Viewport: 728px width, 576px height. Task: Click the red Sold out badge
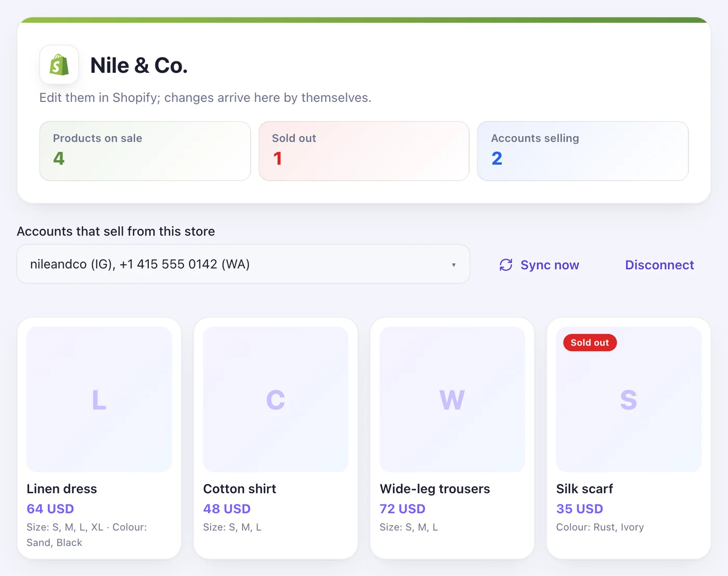pyautogui.click(x=590, y=343)
